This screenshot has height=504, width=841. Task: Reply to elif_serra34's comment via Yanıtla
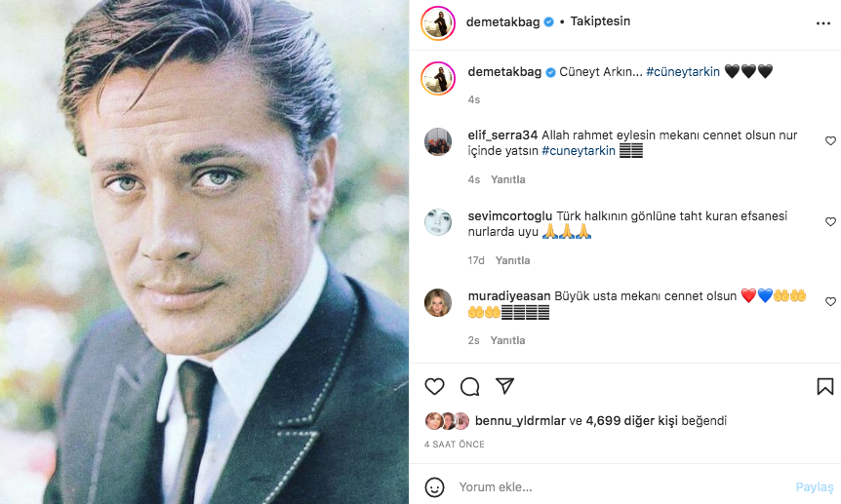508,179
